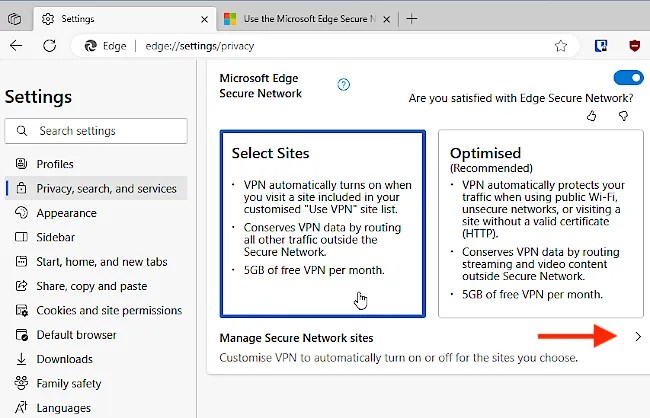Click the address bar URL edge://settings/privacy
The width and height of the screenshot is (650, 418).
coord(199,46)
